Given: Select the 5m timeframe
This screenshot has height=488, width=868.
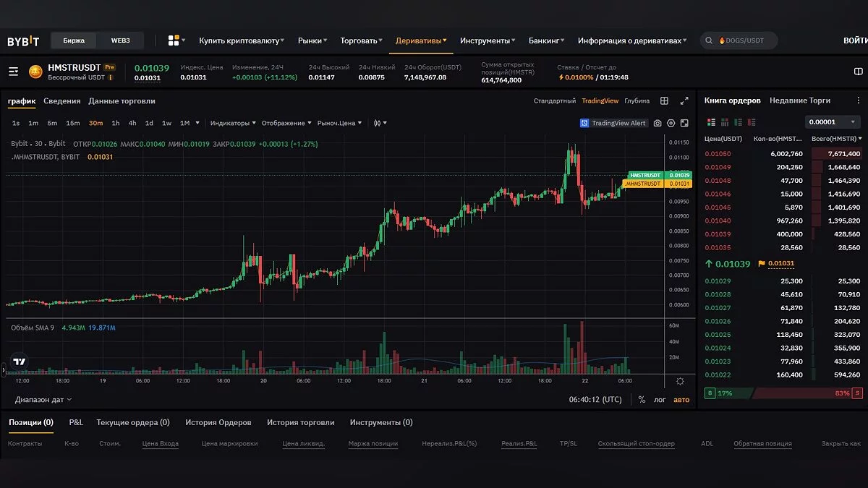Looking at the screenshot, I should [x=52, y=123].
